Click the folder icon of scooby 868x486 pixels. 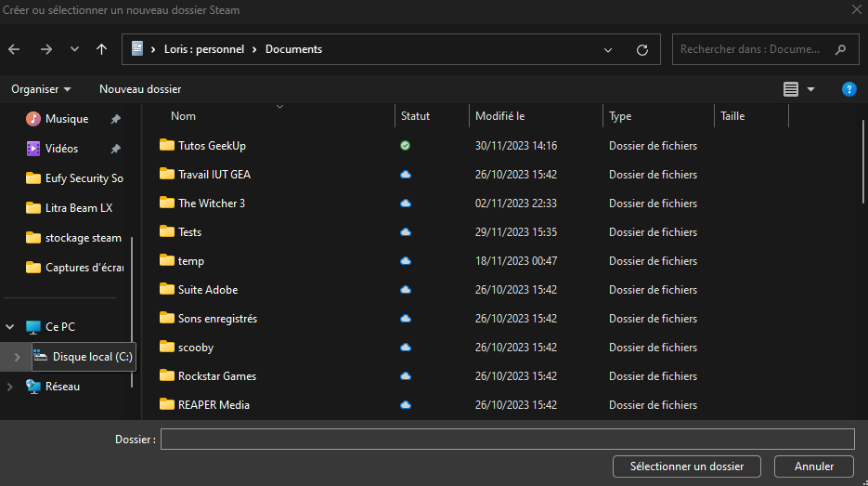(166, 347)
